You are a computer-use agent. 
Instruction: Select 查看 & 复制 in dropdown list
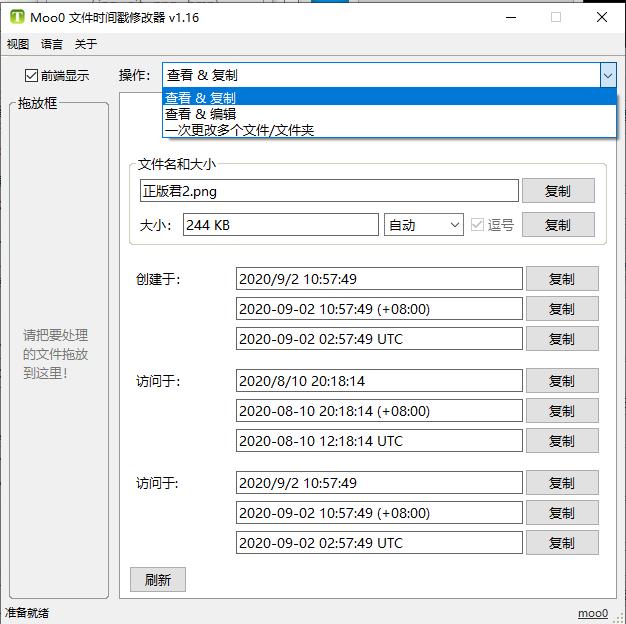coord(389,97)
